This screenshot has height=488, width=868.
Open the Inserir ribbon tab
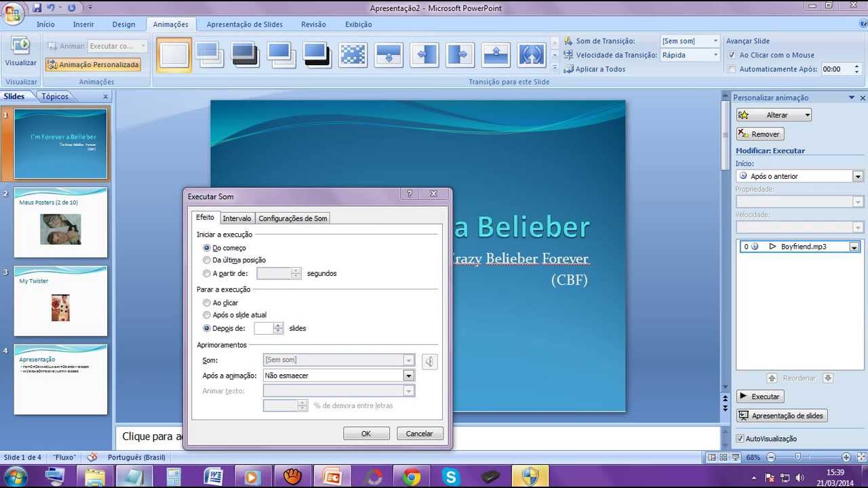83,24
